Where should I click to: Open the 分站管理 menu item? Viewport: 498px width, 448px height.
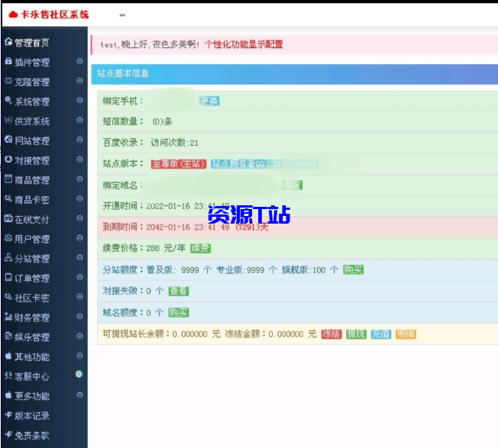[44, 258]
